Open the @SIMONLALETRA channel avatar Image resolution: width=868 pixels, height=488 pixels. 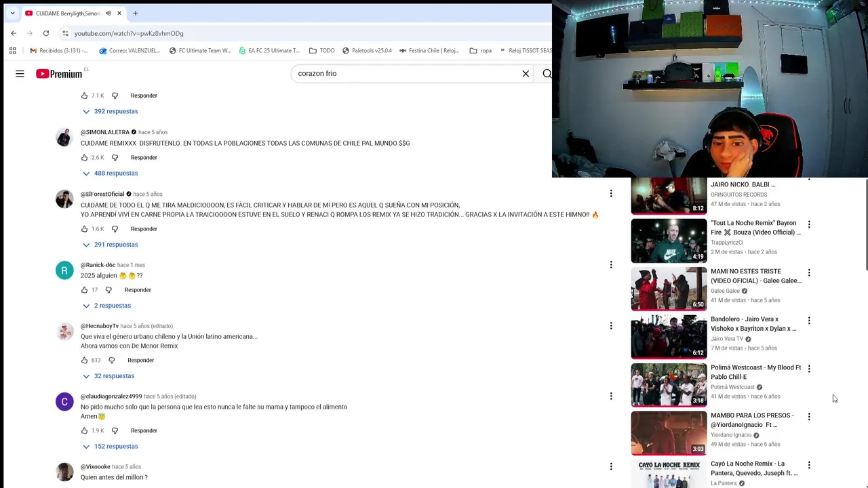tap(64, 138)
